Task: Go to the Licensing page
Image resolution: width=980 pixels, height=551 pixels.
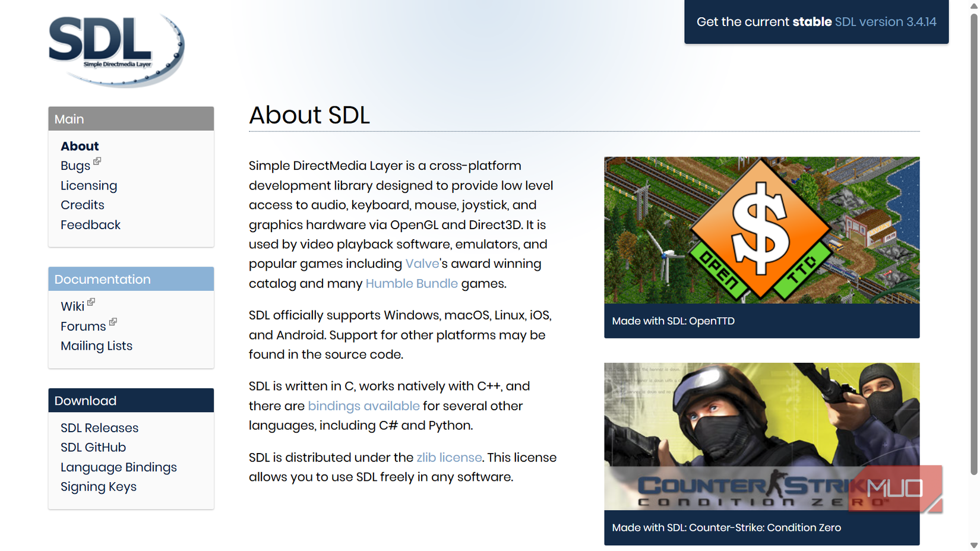Action: pos(89,185)
